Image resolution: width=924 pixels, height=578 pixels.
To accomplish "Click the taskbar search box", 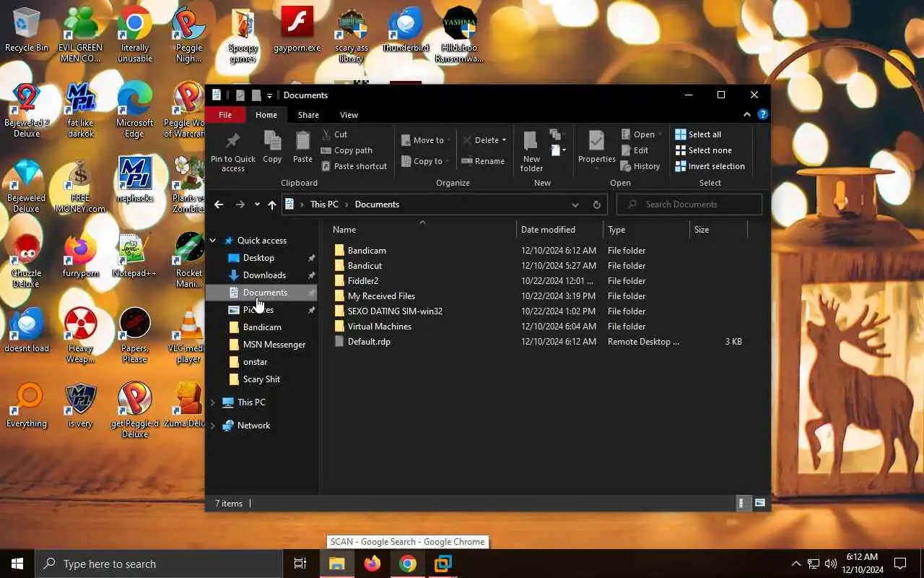I will (x=159, y=564).
